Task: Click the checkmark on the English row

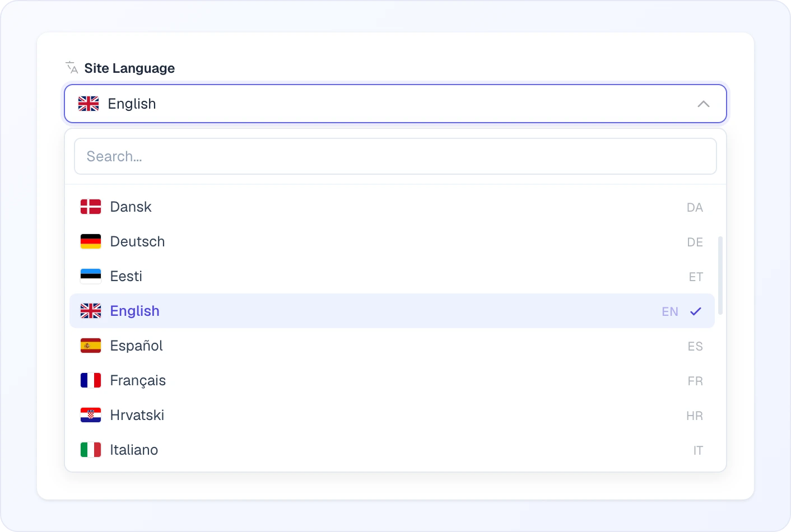Action: (x=696, y=311)
